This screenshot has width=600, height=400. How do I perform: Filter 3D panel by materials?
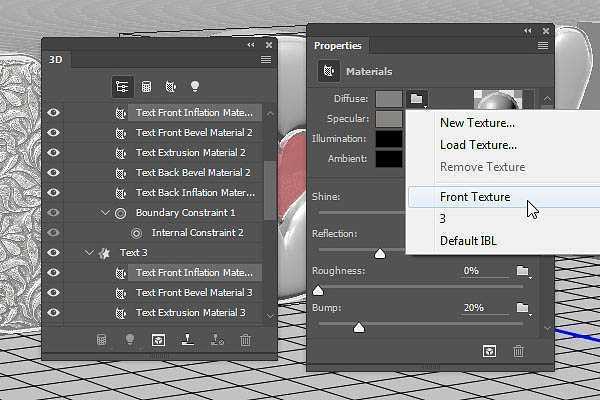point(170,87)
